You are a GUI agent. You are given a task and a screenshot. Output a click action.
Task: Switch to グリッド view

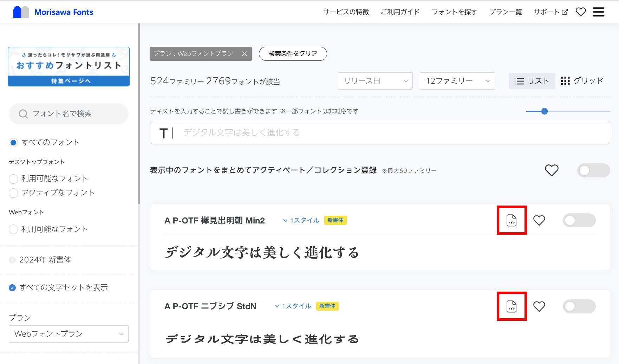pyautogui.click(x=582, y=81)
